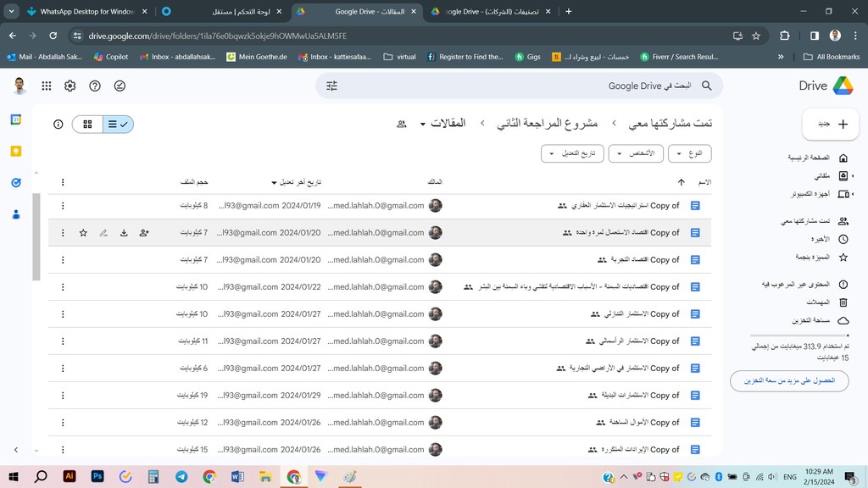Expand My Drive tree in sidebar
The image size is (868, 488).
tap(853, 176)
